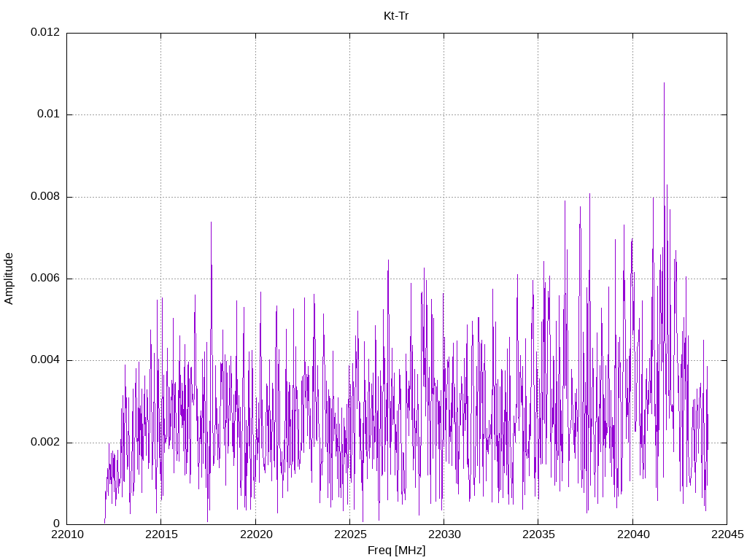Click x-axis tick label 22020
This screenshot has height=560, width=747.
(255, 534)
